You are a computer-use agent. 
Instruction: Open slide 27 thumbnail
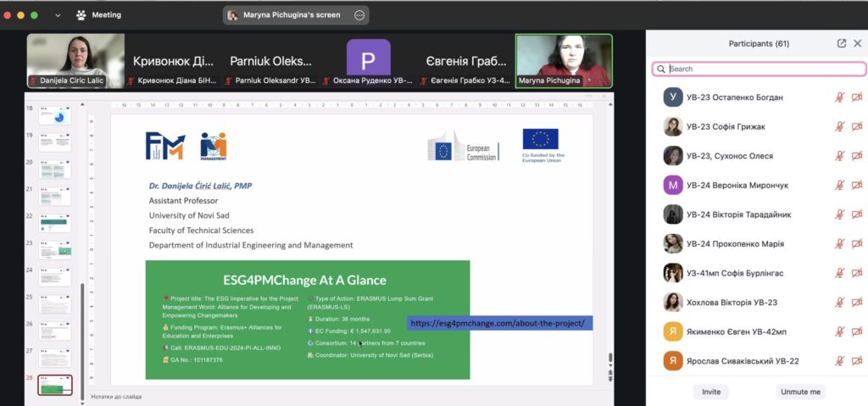[x=55, y=358]
